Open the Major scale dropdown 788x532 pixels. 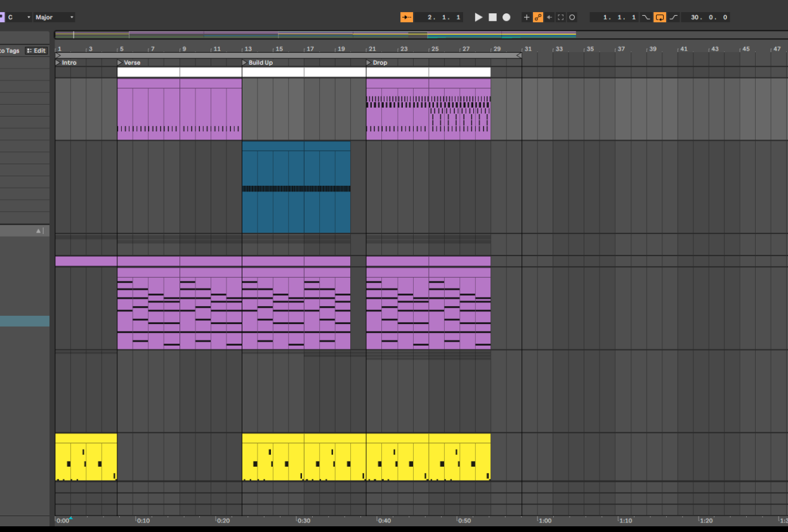[x=55, y=17]
